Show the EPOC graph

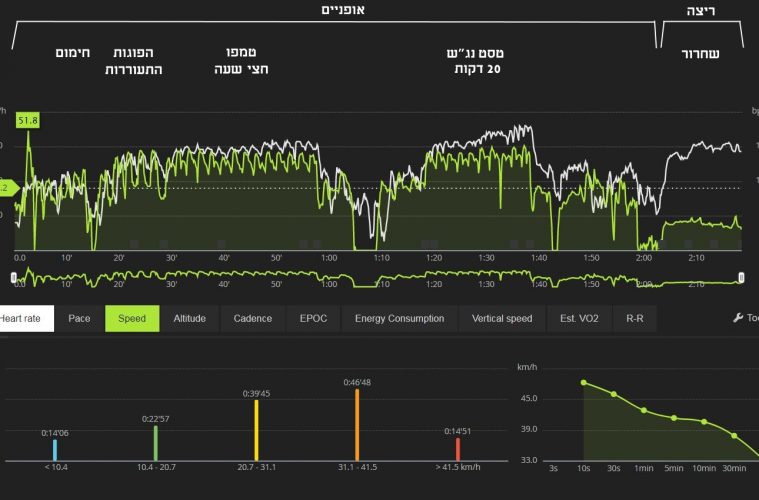click(313, 319)
